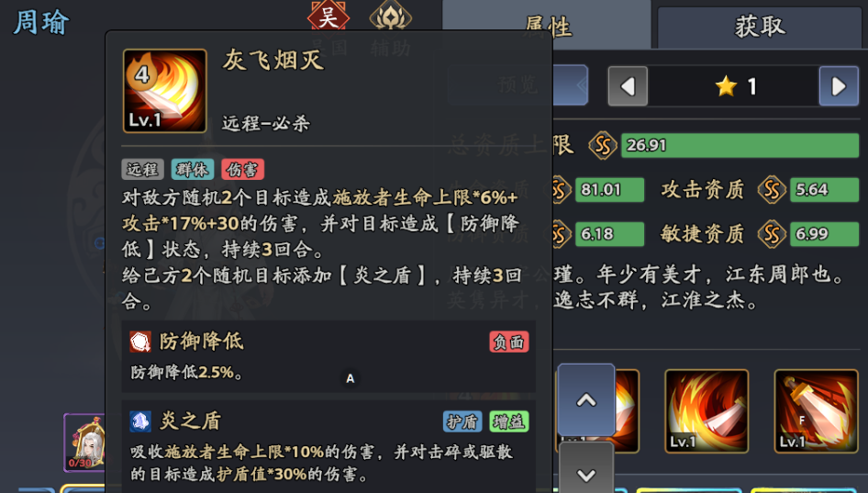Click the 灰飞烟灭 skill icon

click(165, 91)
